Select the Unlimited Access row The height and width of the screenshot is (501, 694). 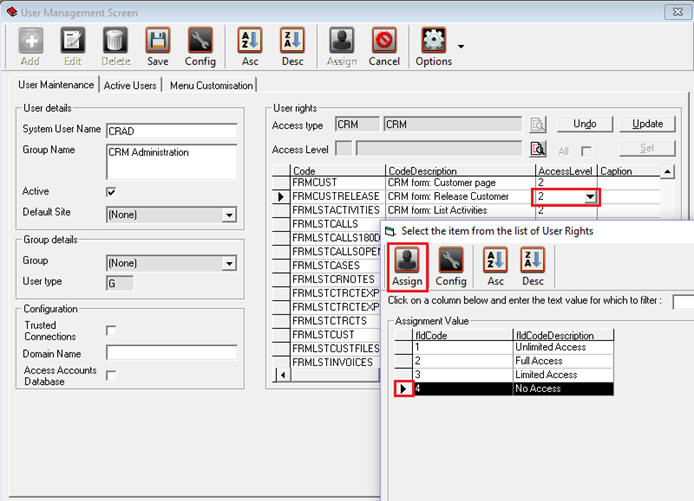click(x=504, y=347)
